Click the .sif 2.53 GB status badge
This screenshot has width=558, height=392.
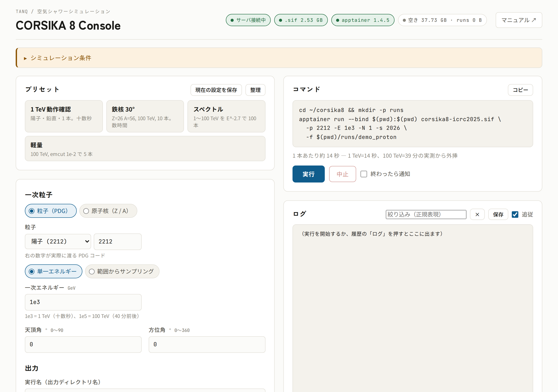coord(301,20)
